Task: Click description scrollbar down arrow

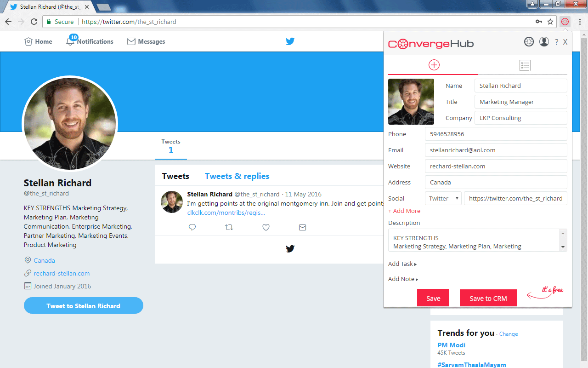Action: coord(563,247)
